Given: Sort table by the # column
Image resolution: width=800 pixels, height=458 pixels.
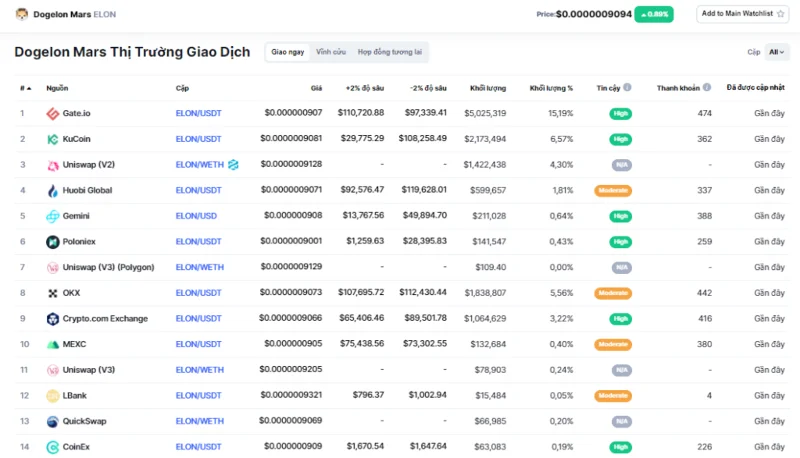Looking at the screenshot, I should pyautogui.click(x=26, y=88).
